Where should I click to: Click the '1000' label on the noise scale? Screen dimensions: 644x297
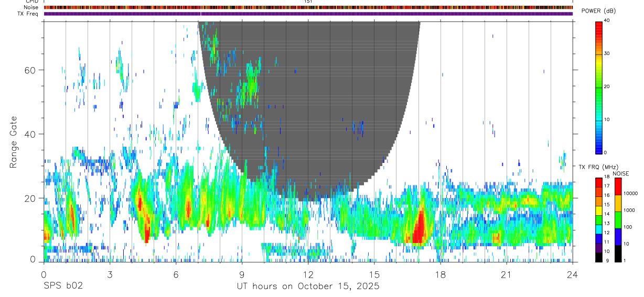click(x=629, y=210)
